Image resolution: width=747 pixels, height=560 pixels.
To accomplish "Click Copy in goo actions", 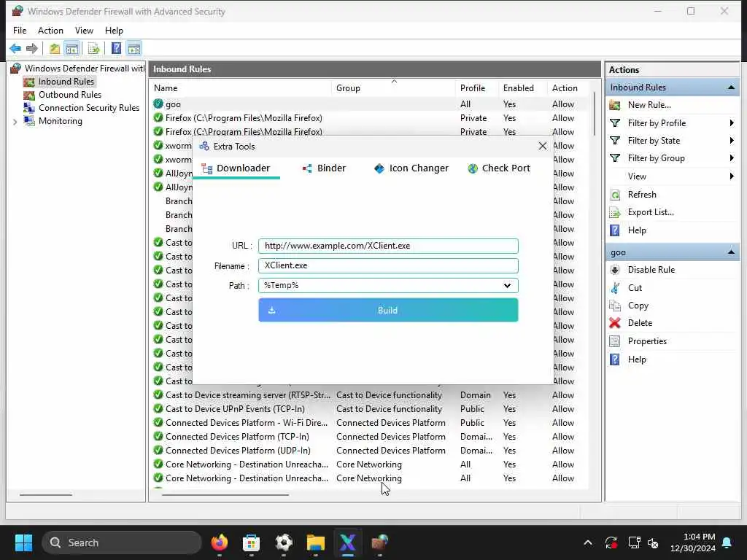I will (638, 306).
